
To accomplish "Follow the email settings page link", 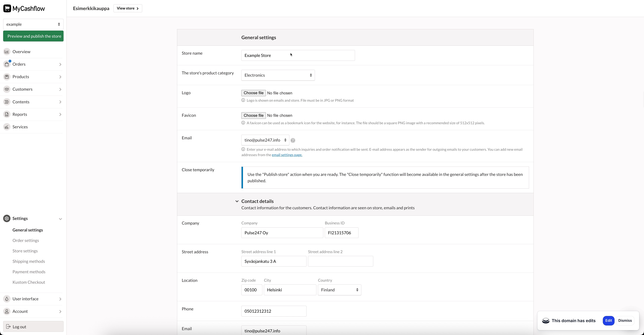I will coord(287,155).
